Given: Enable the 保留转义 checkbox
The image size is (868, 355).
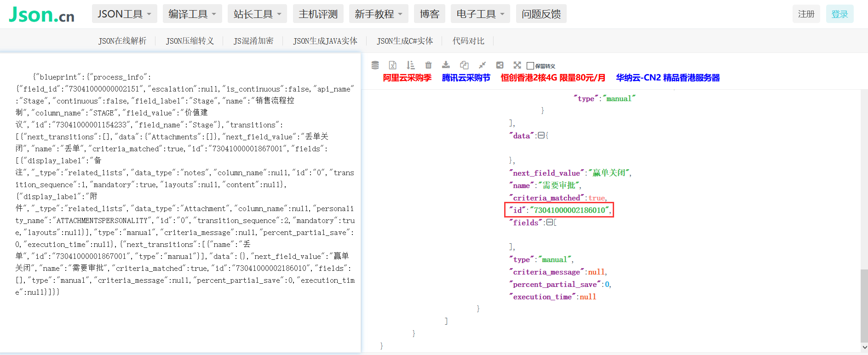Looking at the screenshot, I should (530, 66).
